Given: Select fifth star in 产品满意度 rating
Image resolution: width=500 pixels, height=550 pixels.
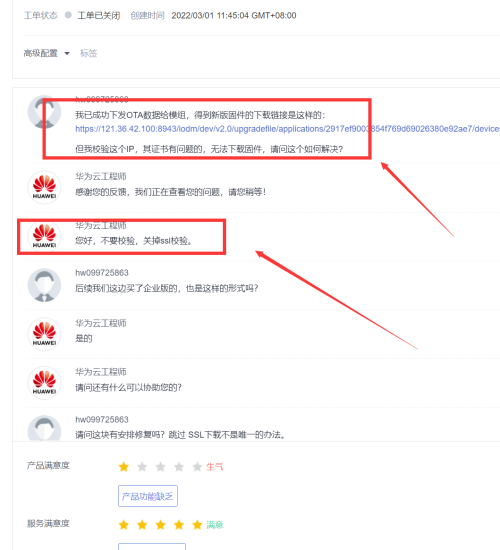Looking at the screenshot, I should click(197, 467).
